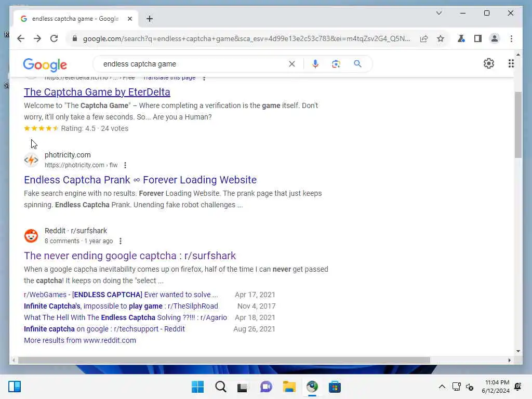Click the photricity.com site name text
This screenshot has height=399, width=532.
pyautogui.click(x=68, y=155)
